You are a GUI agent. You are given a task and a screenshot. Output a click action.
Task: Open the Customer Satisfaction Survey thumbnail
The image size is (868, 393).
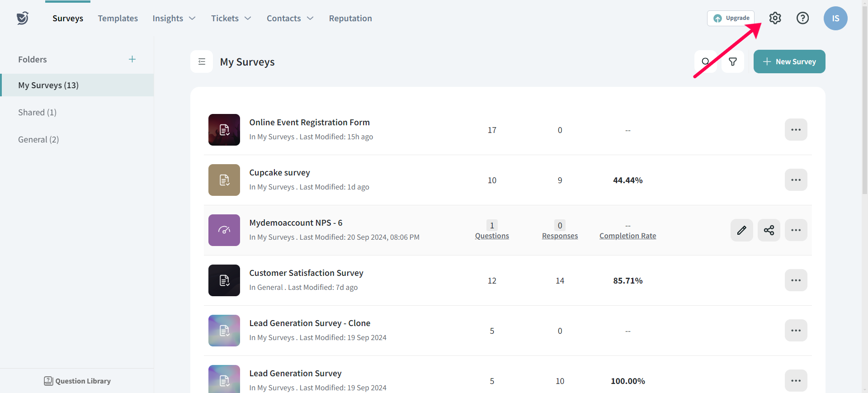[224, 280]
